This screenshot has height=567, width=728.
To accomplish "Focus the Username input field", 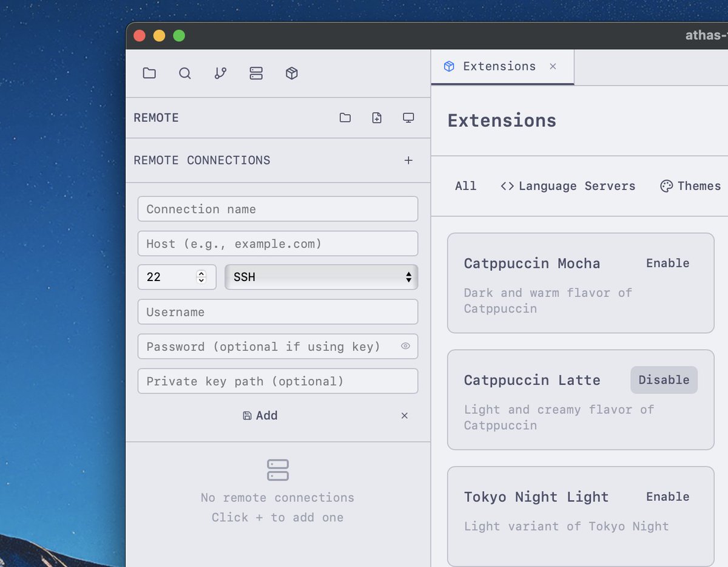I will pyautogui.click(x=278, y=312).
